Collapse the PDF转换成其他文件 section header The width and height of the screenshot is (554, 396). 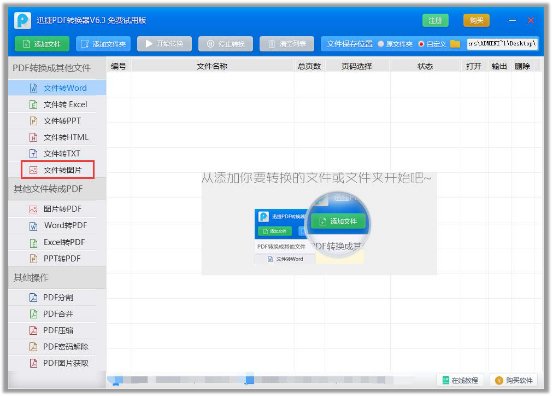[x=57, y=68]
